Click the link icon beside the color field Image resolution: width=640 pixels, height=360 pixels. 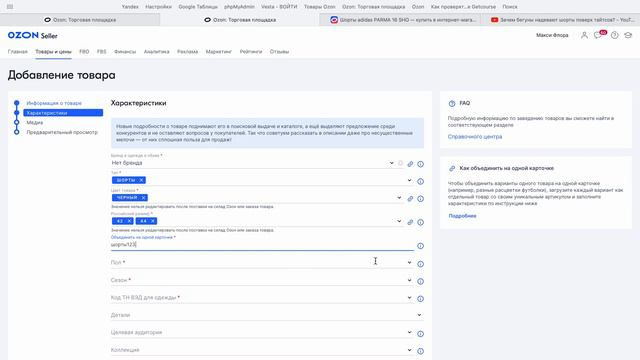tap(410, 199)
